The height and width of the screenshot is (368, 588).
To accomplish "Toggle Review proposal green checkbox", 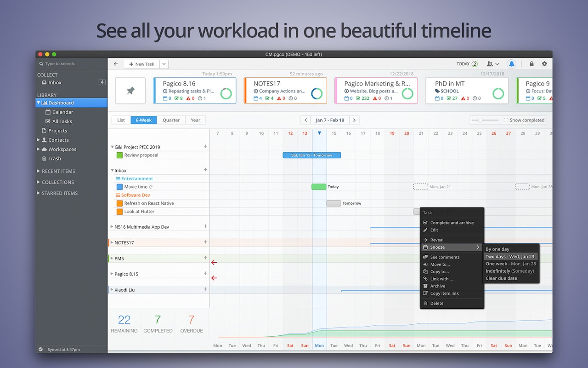I will 119,155.
